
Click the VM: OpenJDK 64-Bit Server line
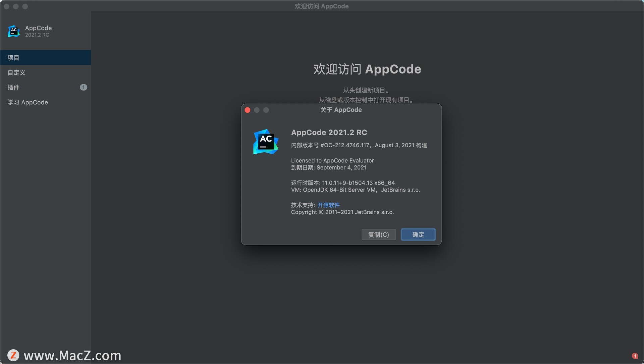356,190
